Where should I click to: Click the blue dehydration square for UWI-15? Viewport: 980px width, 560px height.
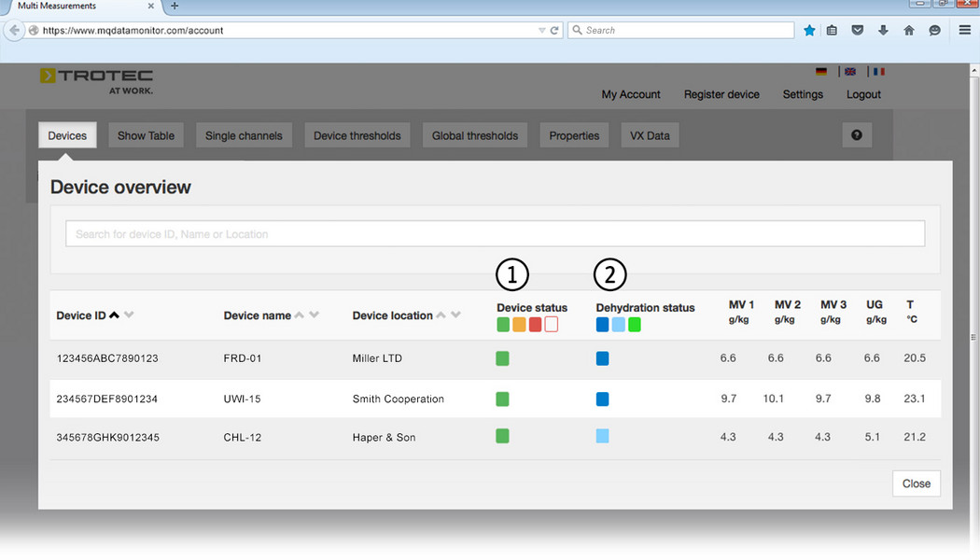click(x=603, y=399)
